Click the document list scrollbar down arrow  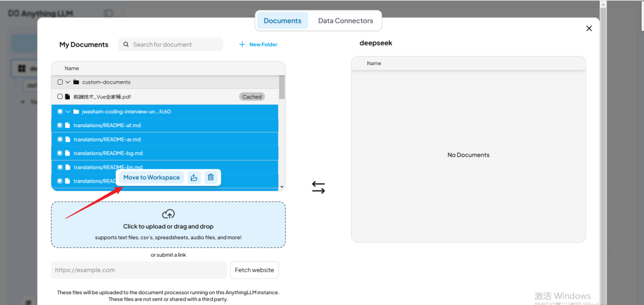(281, 187)
